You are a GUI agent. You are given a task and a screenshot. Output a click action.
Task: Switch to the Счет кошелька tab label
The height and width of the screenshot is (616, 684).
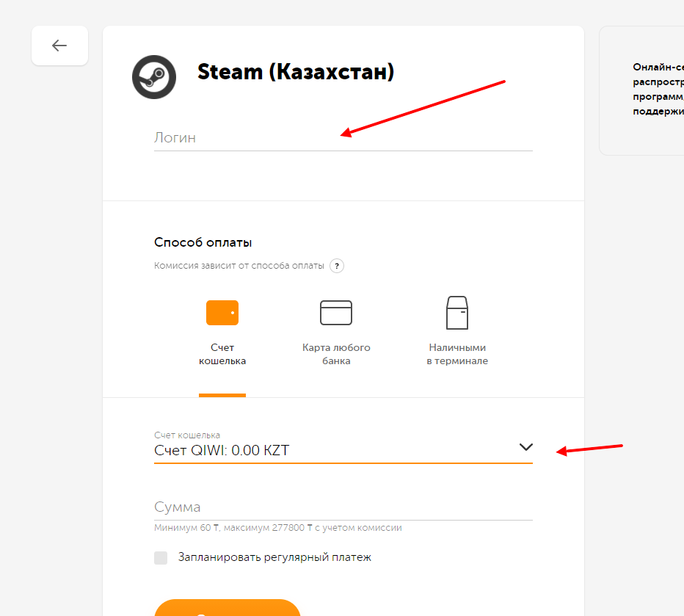(x=222, y=354)
